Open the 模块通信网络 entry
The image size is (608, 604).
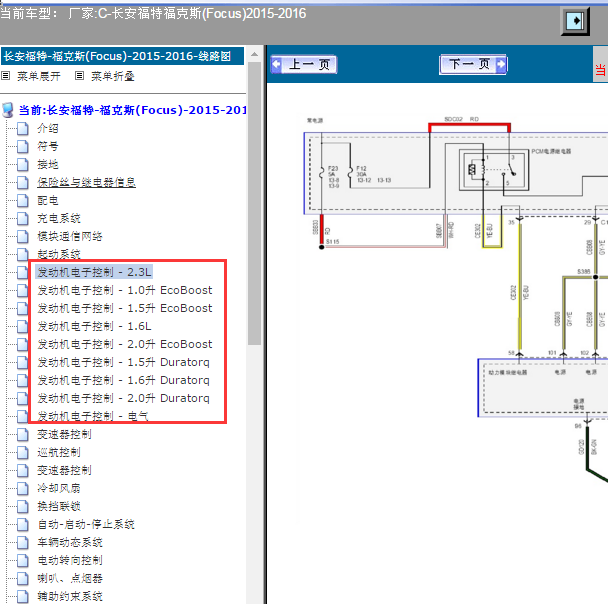[x=70, y=236]
